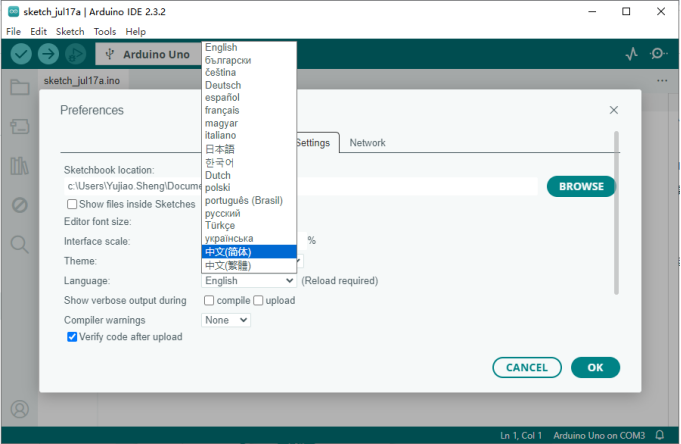This screenshot has height=444, width=681.
Task: Click the notifications bell in status bar
Action: click(x=660, y=435)
